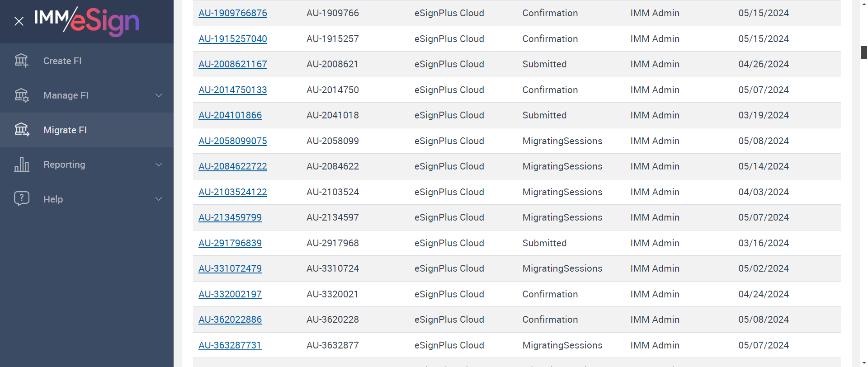Open the Reporting menu label
The width and height of the screenshot is (868, 367).
[x=64, y=165]
